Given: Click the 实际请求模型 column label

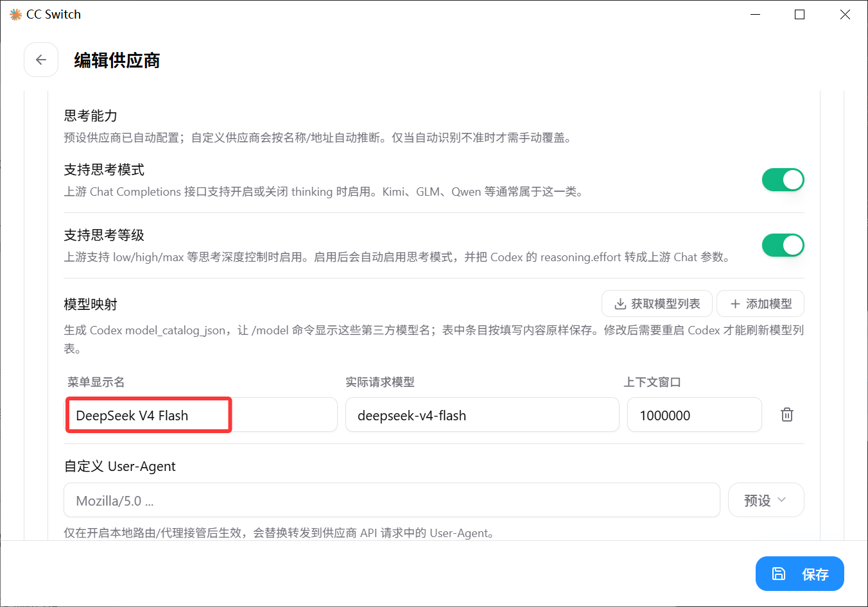Looking at the screenshot, I should [x=380, y=382].
